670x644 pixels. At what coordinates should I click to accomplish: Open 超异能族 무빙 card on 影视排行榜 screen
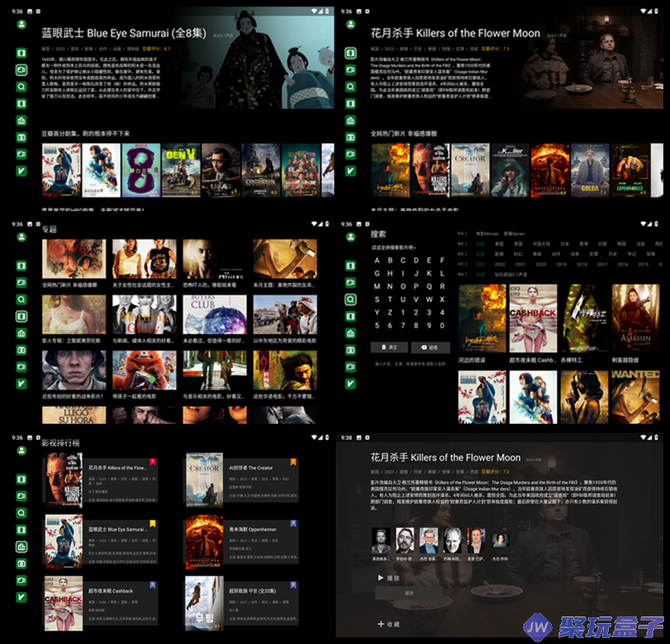(242, 604)
